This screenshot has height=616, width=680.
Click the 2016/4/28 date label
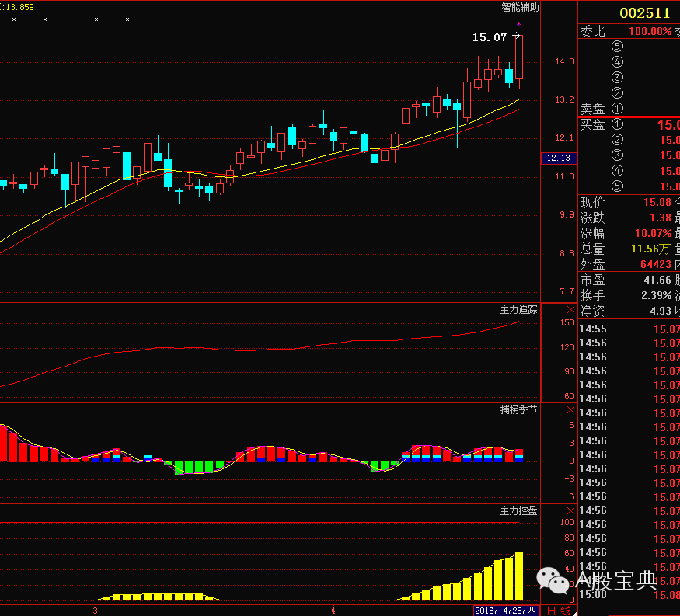tap(505, 611)
